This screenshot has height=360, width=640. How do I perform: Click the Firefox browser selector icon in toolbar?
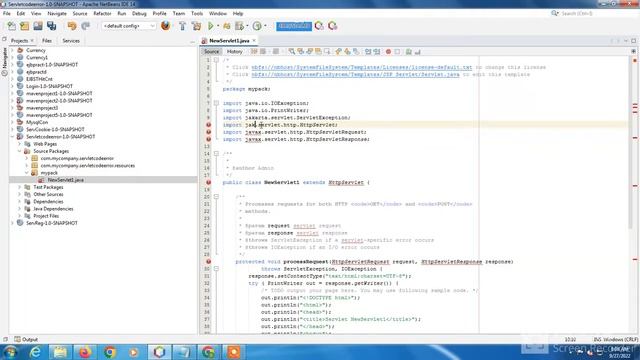[165, 26]
